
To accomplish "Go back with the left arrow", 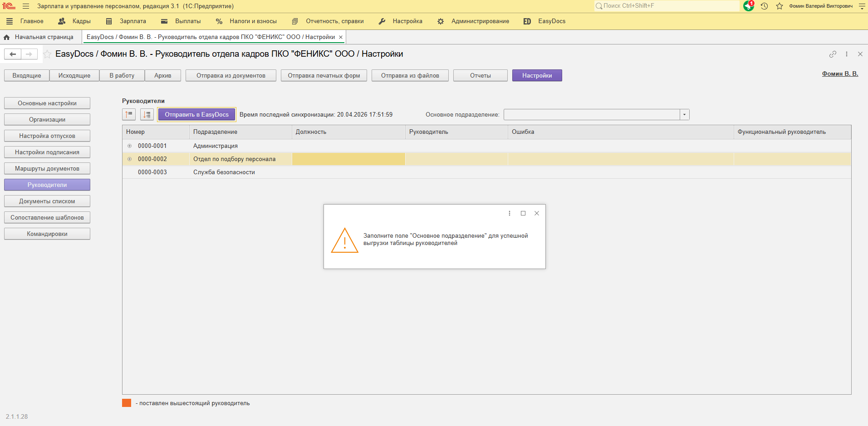I will pos(13,54).
